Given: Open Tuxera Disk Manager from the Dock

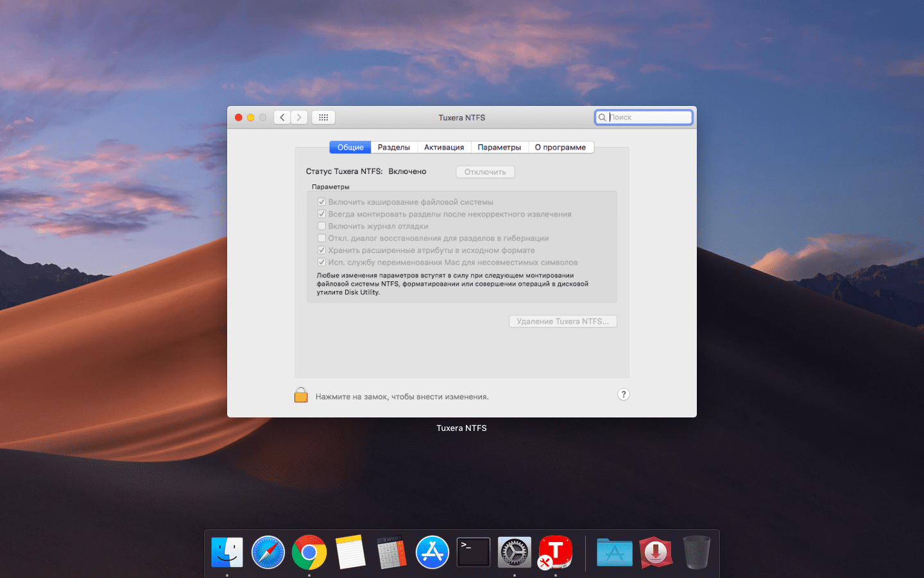Looking at the screenshot, I should click(555, 551).
